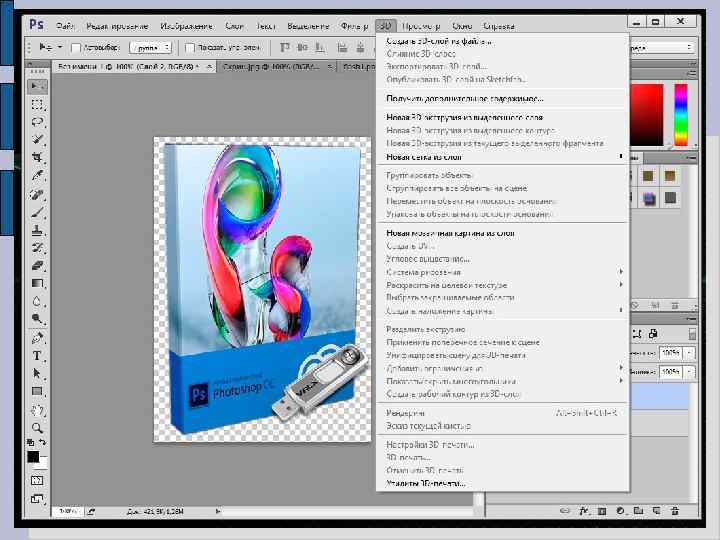The width and height of the screenshot is (720, 540).
Task: Open the layer opacity 100% dropdown arrow
Action: [689, 353]
